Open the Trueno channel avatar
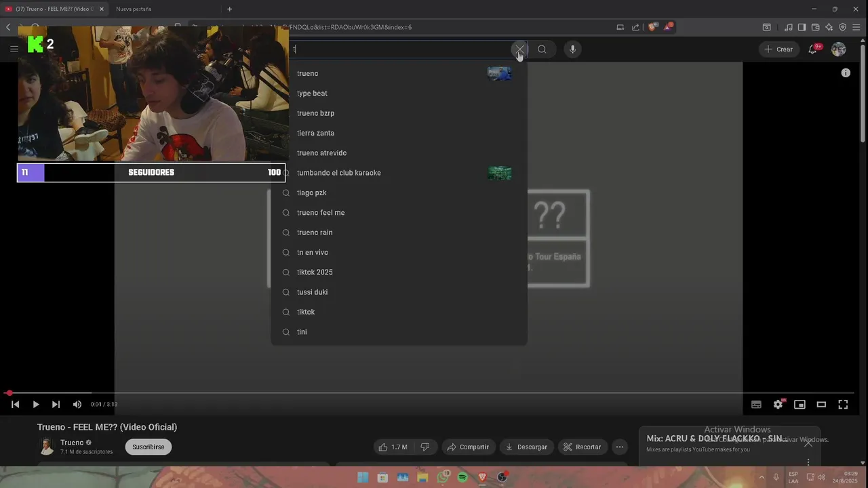Screen dimensions: 868x488 (46, 447)
